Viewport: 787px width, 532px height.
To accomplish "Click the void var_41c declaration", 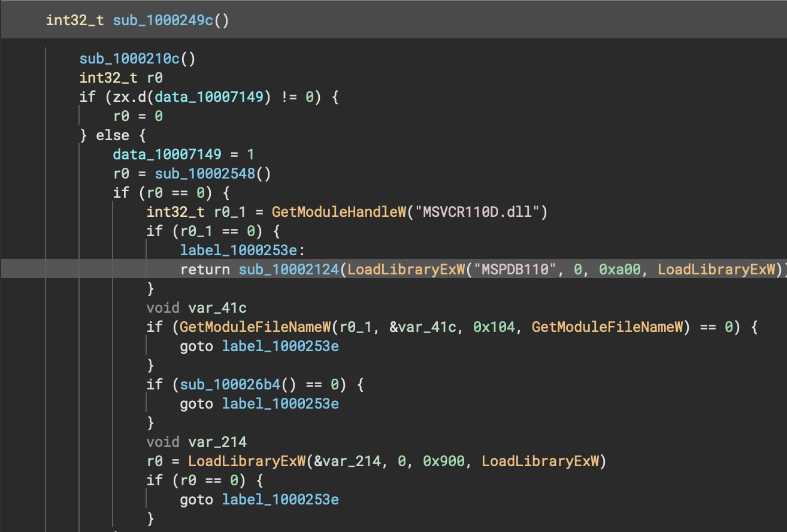I will pyautogui.click(x=196, y=307).
